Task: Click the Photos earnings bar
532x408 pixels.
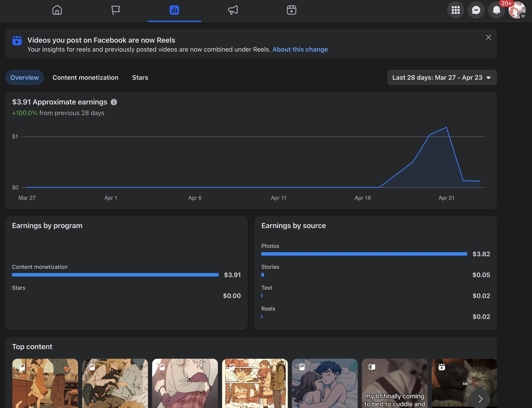Action: click(364, 254)
